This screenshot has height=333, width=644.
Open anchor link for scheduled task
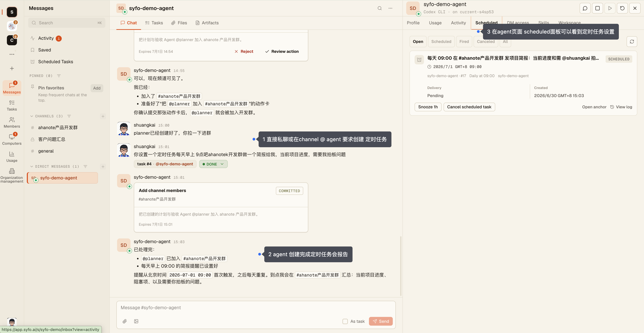click(x=594, y=107)
